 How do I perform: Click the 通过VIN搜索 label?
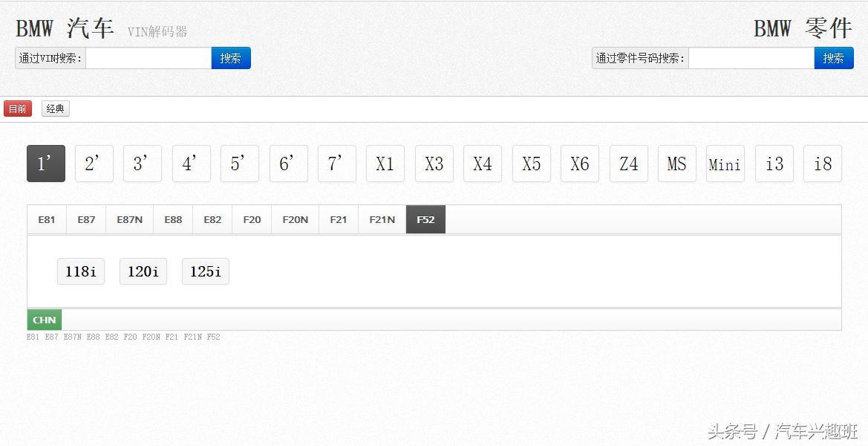click(50, 58)
